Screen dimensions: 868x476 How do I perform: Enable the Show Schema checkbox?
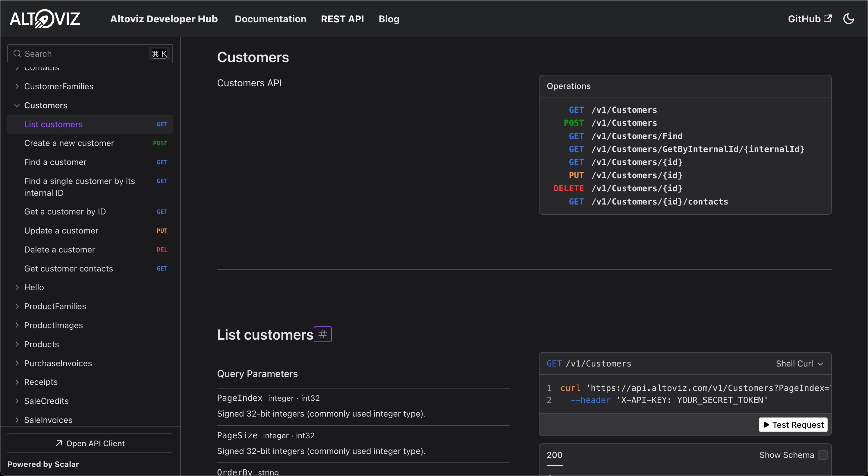pyautogui.click(x=822, y=455)
